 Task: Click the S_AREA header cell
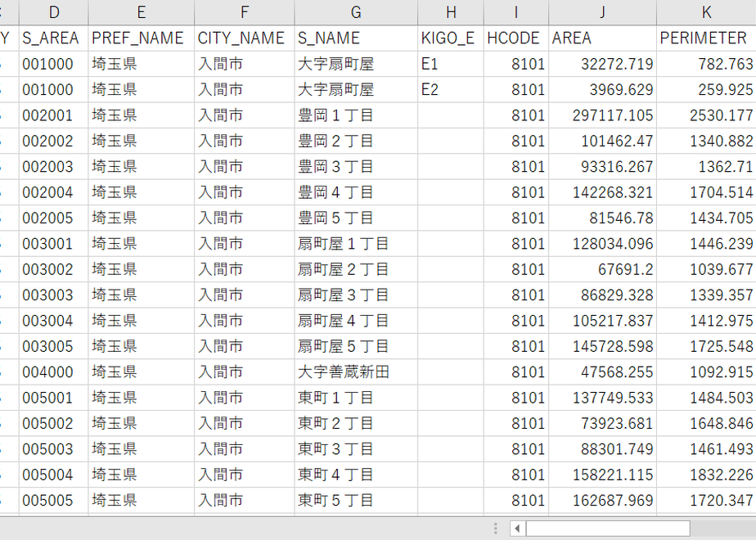(53, 38)
